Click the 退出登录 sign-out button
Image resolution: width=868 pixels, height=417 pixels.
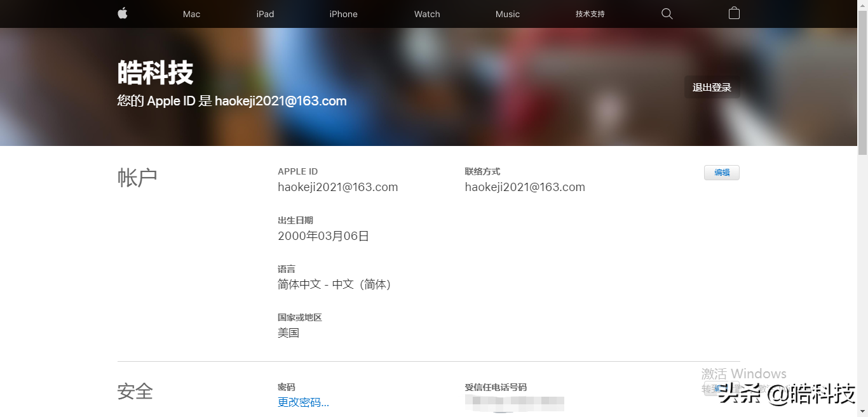pyautogui.click(x=712, y=88)
